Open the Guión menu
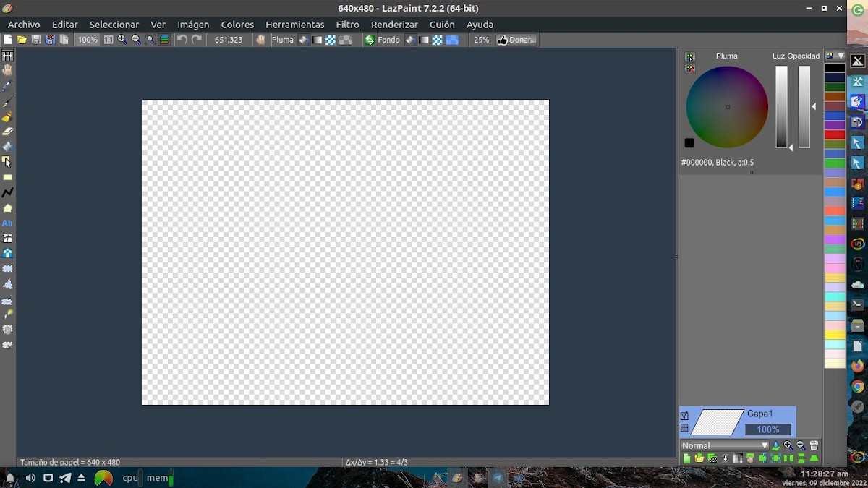The width and height of the screenshot is (868, 488). [x=442, y=25]
